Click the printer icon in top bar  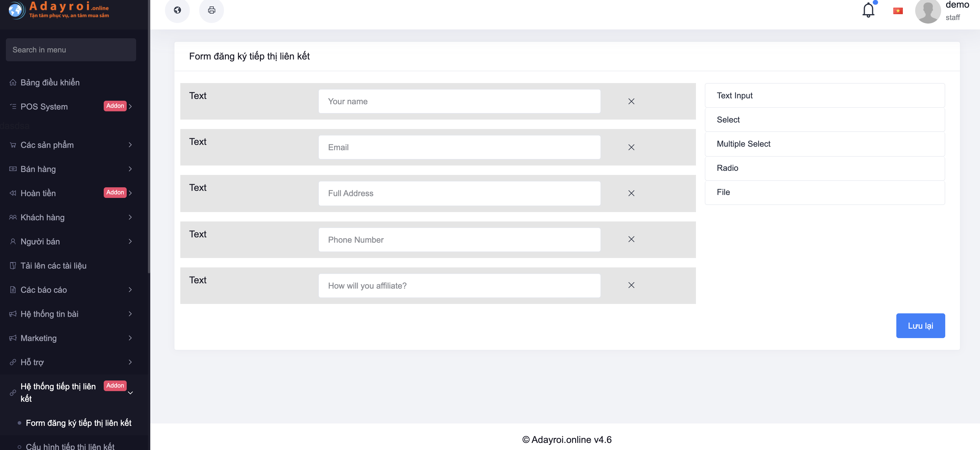click(x=212, y=10)
